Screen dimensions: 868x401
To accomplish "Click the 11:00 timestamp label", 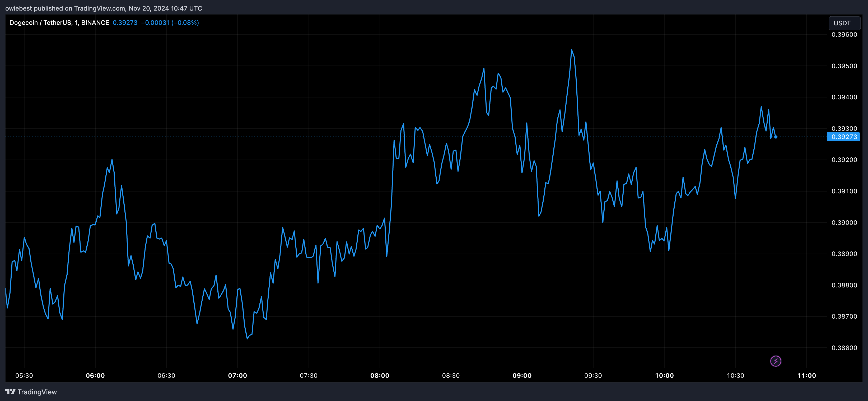I will pyautogui.click(x=807, y=376).
